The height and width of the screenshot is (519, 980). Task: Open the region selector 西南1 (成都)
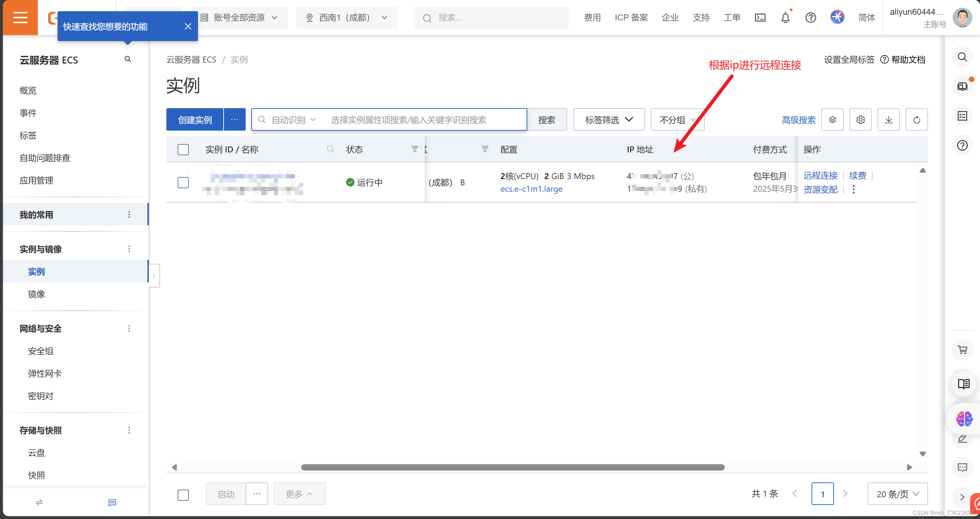pos(346,18)
